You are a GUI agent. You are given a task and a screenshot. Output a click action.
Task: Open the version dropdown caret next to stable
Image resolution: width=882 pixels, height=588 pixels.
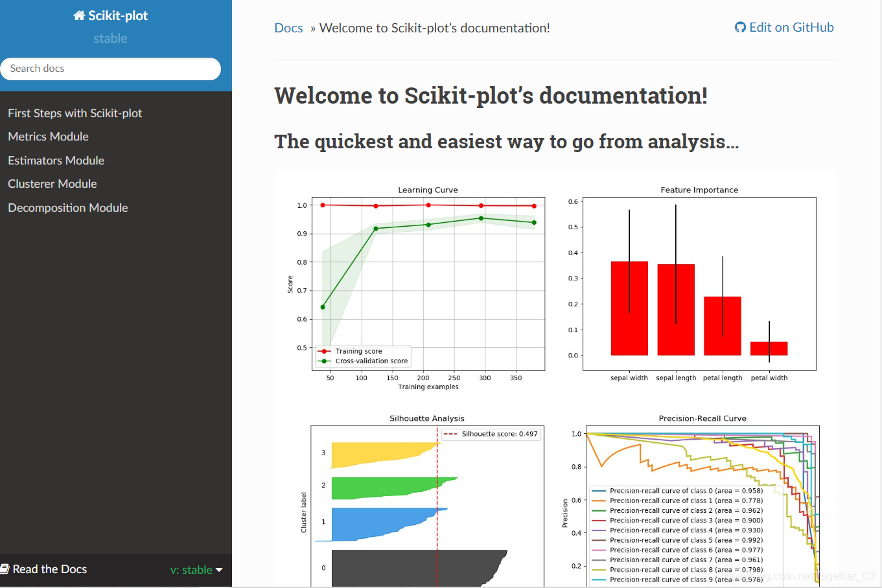[220, 570]
